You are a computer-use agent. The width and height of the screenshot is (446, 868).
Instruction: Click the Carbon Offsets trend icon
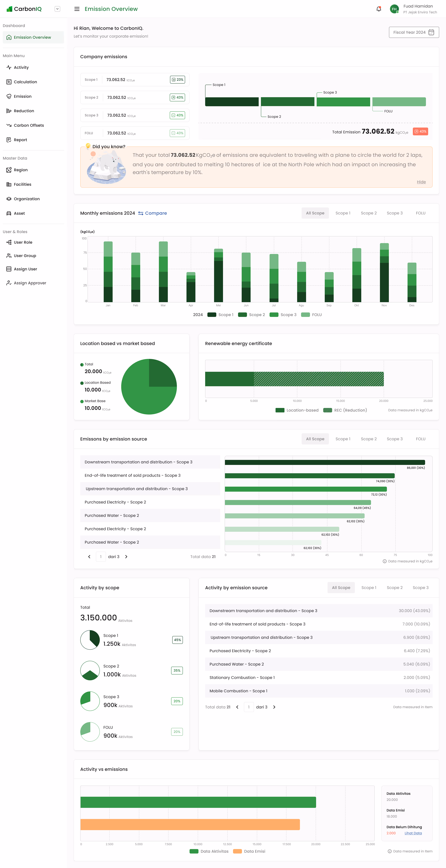click(x=9, y=125)
